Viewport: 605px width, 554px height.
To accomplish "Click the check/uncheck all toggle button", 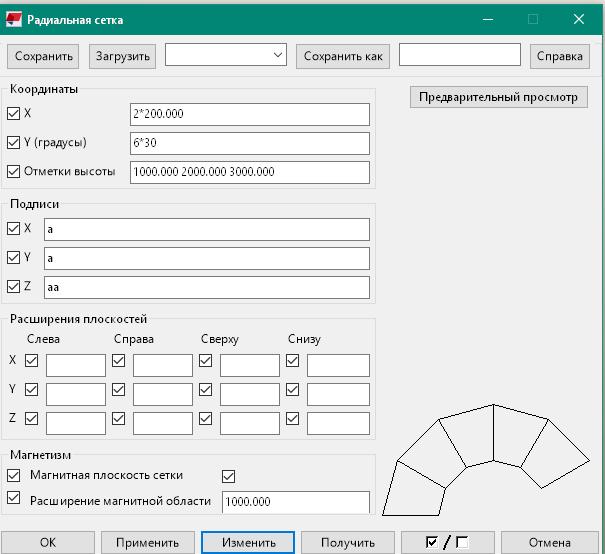I will pos(446,542).
